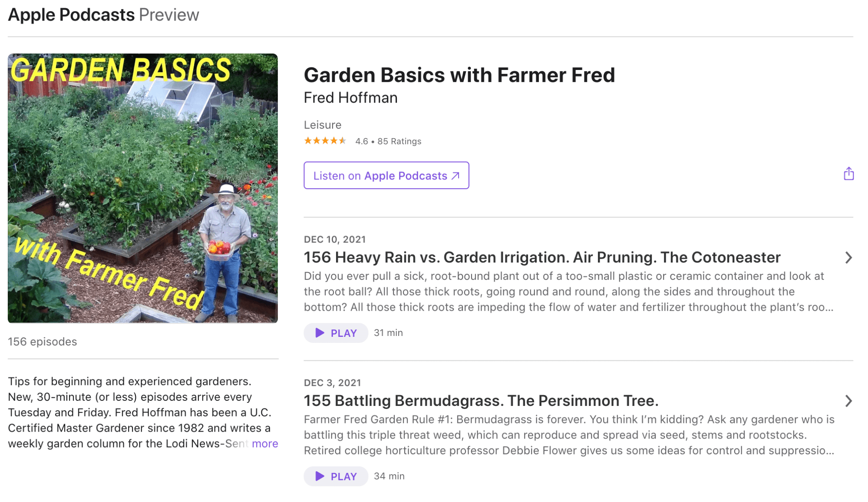The height and width of the screenshot is (502, 868).
Task: Click the 85 Ratings text
Action: coord(399,141)
